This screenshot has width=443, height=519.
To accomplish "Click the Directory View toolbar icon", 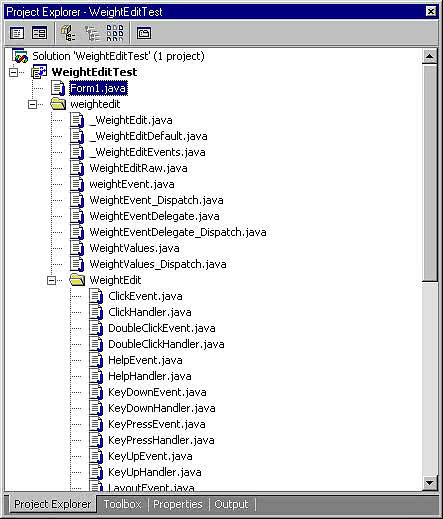I will (x=92, y=33).
